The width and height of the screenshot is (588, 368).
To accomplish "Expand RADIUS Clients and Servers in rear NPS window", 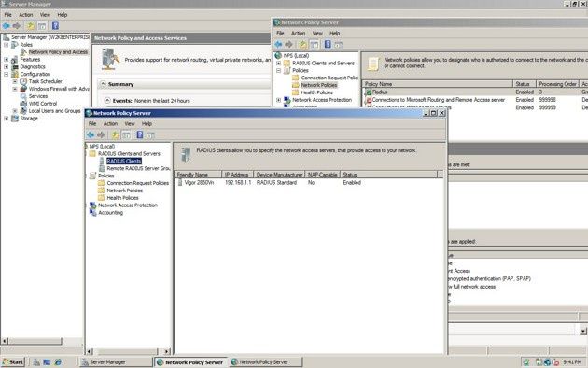I will click(x=279, y=63).
